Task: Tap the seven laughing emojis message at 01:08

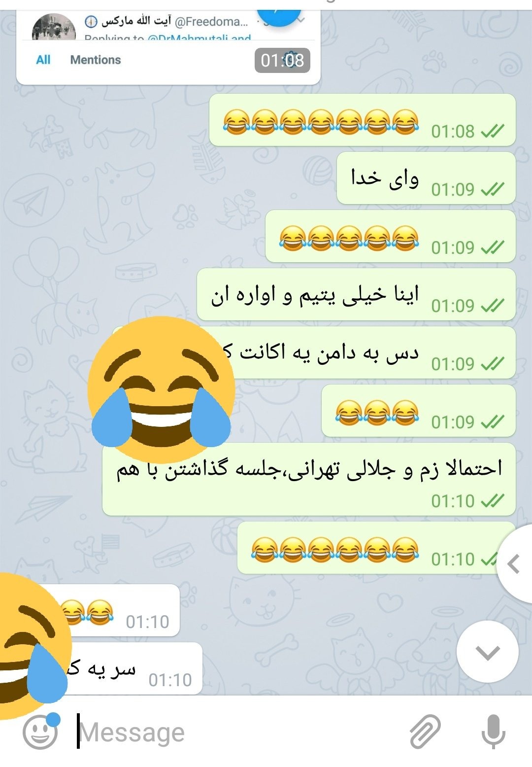Action: (363, 120)
